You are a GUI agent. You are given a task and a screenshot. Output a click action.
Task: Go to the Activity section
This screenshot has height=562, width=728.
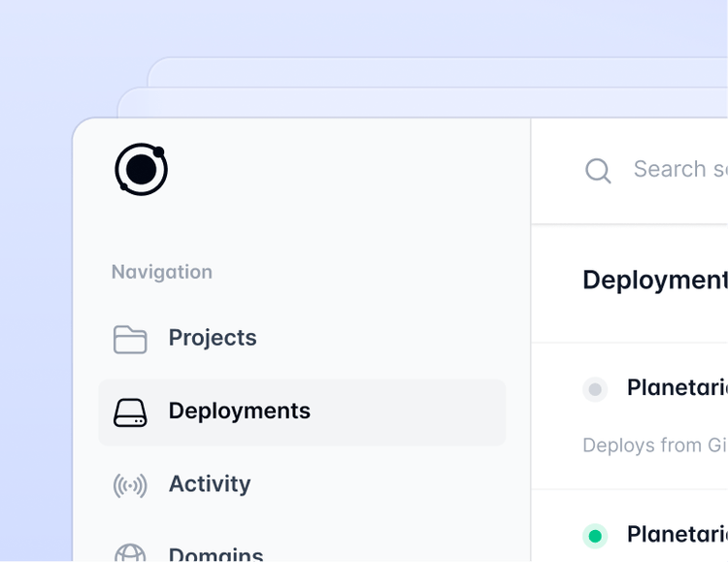(x=210, y=483)
